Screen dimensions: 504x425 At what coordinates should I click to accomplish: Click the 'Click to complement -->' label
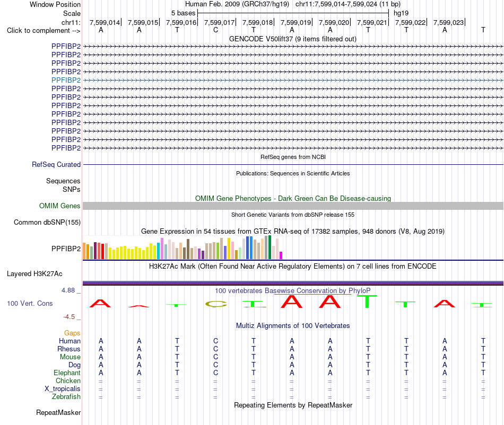pos(44,31)
